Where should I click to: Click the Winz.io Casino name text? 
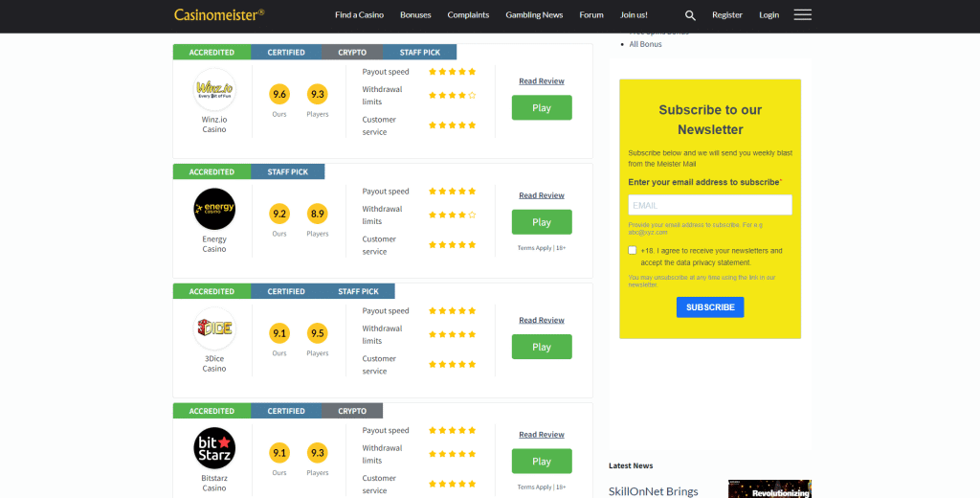[214, 124]
